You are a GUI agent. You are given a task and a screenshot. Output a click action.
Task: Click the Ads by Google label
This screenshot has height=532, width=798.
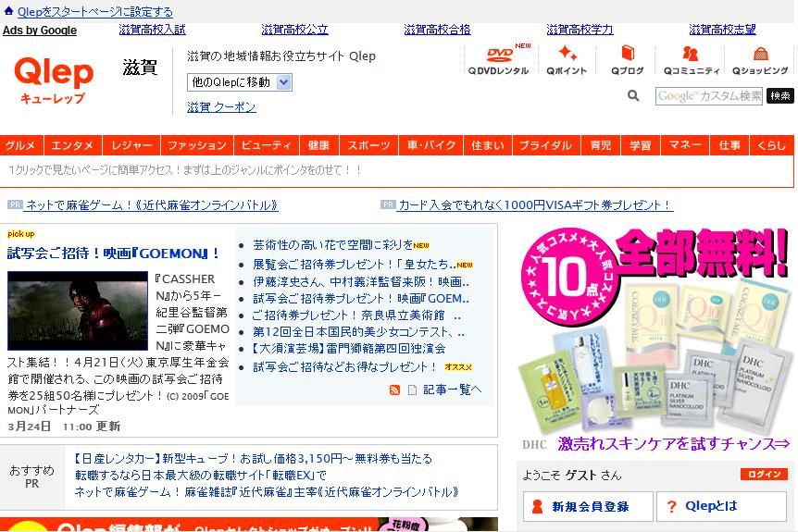click(40, 31)
